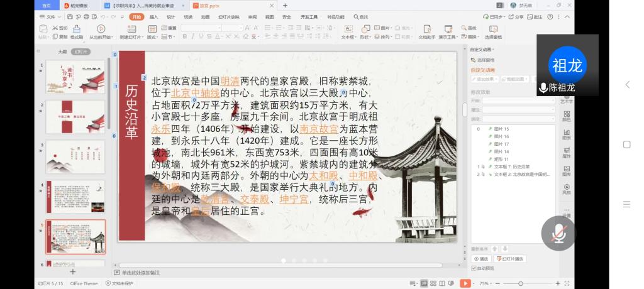Click the 分享 share button
The width and height of the screenshot is (644, 289).
click(516, 17)
